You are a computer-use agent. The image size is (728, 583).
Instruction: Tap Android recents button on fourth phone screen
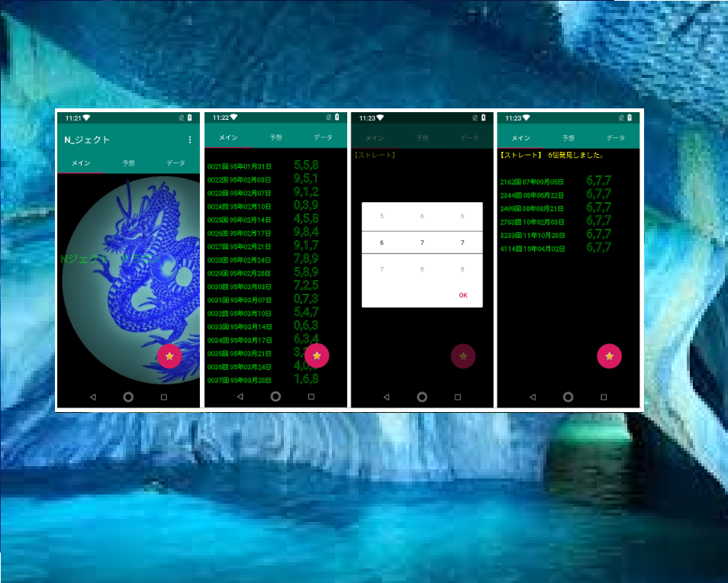coord(604,397)
